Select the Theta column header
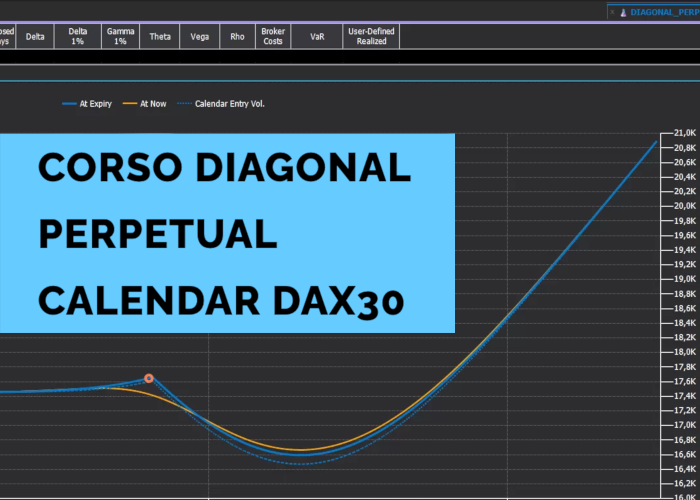Screen dimensions: 700x500 point(160,37)
